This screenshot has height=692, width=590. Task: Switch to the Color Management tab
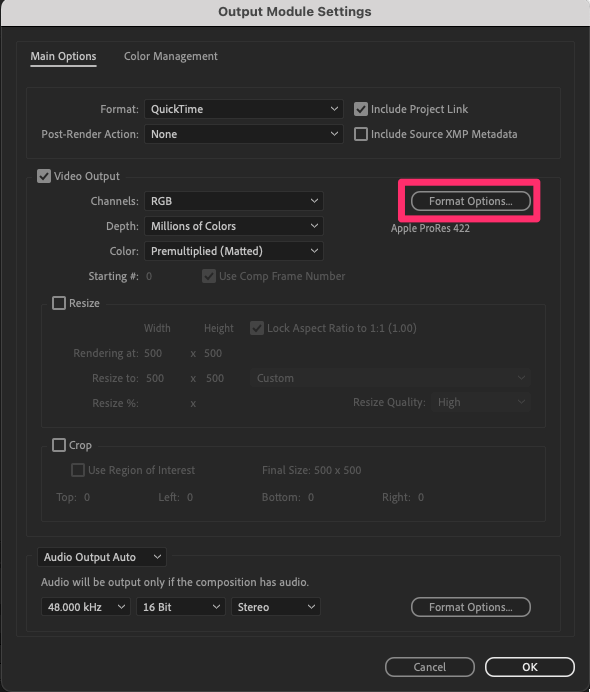(x=170, y=56)
